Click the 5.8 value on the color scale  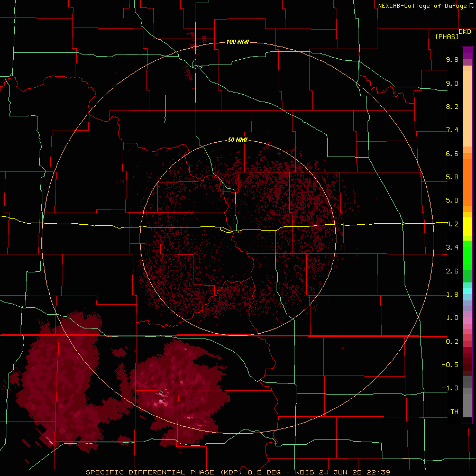click(452, 177)
